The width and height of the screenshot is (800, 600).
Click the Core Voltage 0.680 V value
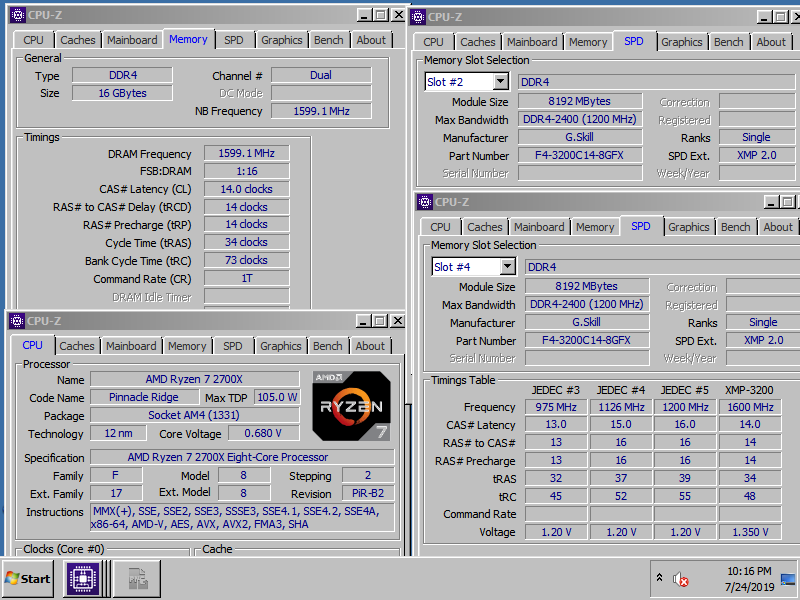263,433
